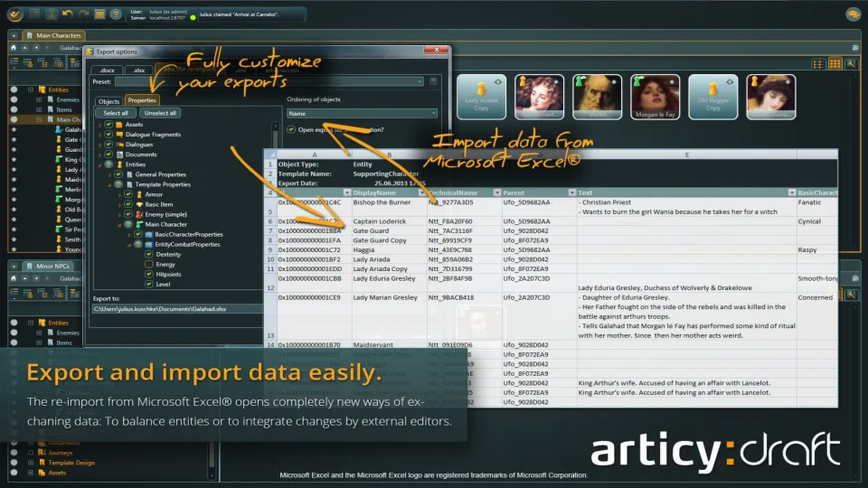Click the Select all button

(116, 113)
